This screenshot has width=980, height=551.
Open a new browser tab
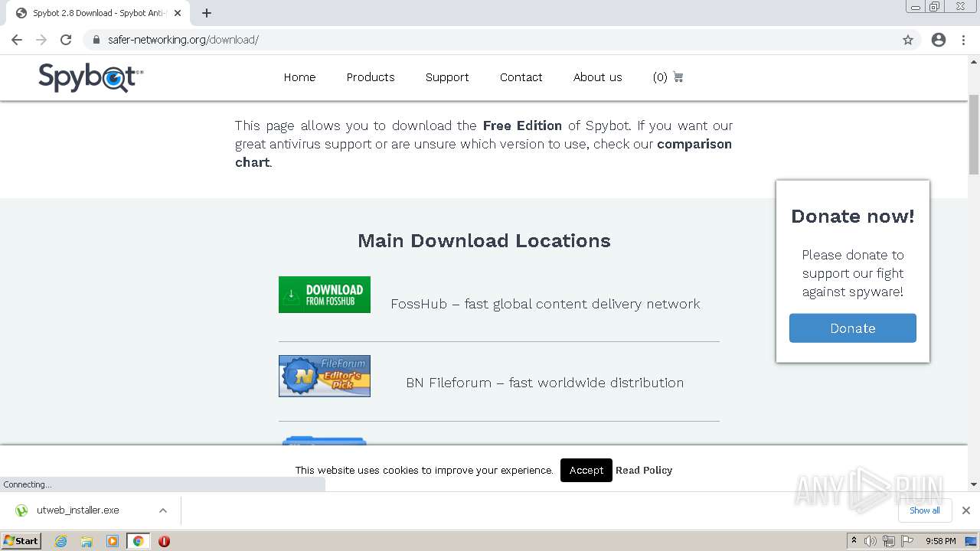(207, 13)
